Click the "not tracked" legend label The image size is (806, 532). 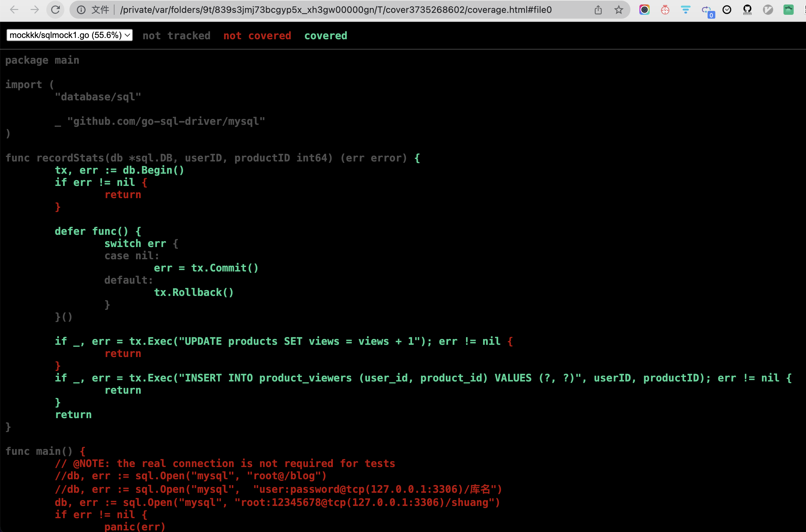[x=176, y=36]
